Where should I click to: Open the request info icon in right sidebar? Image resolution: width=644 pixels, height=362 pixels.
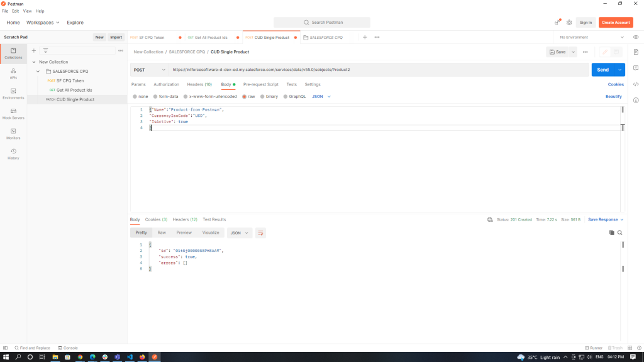636,100
